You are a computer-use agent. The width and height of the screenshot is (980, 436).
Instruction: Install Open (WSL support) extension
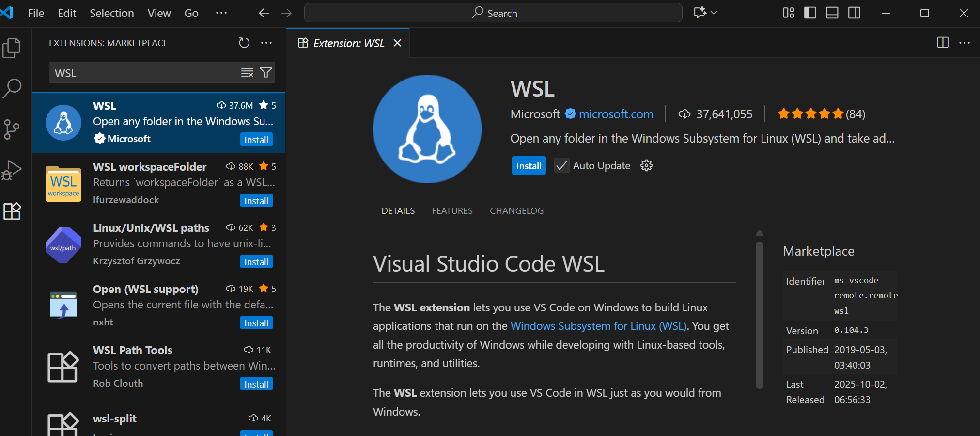coord(256,323)
